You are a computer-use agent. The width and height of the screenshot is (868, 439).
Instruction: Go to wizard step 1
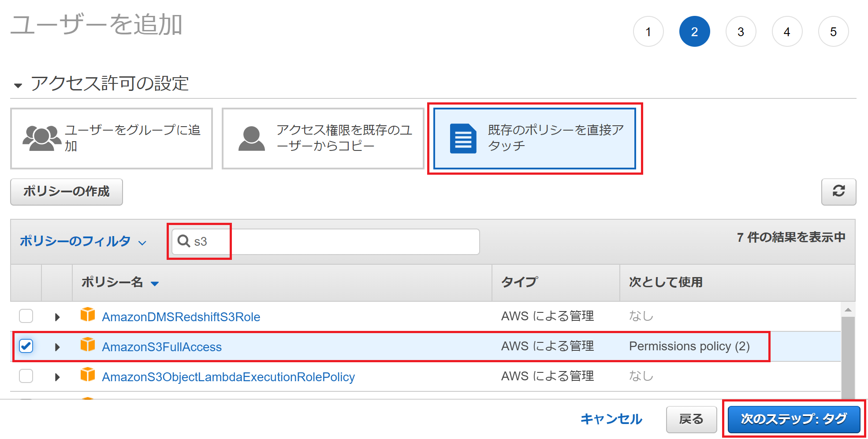[648, 32]
